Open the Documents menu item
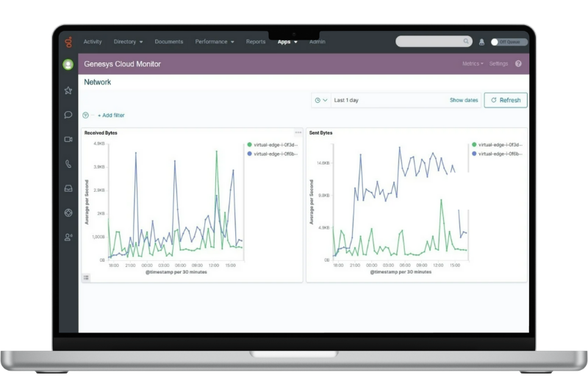The height and width of the screenshot is (392, 588). pyautogui.click(x=169, y=42)
